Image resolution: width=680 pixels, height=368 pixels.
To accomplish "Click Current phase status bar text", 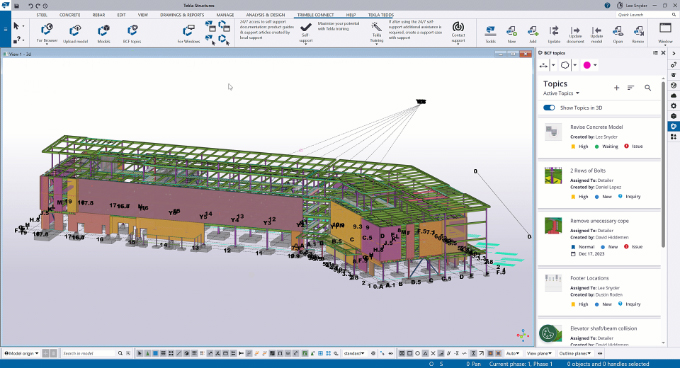I will point(521,364).
